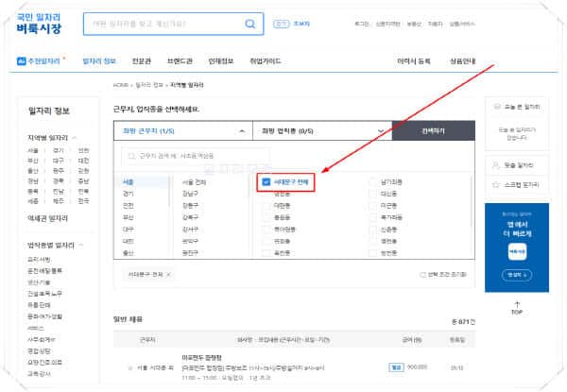Click the icon beside 오늘 본 일자리
This screenshot has width=567, height=392.
tap(497, 107)
